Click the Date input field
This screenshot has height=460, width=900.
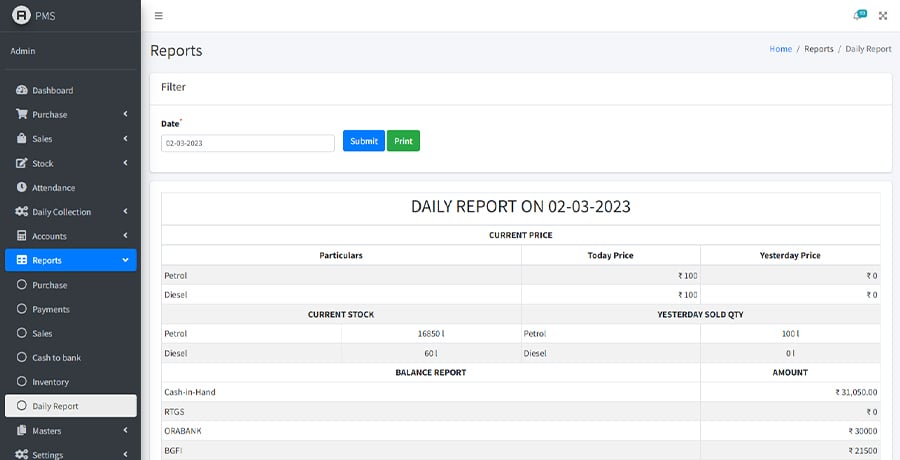[247, 143]
